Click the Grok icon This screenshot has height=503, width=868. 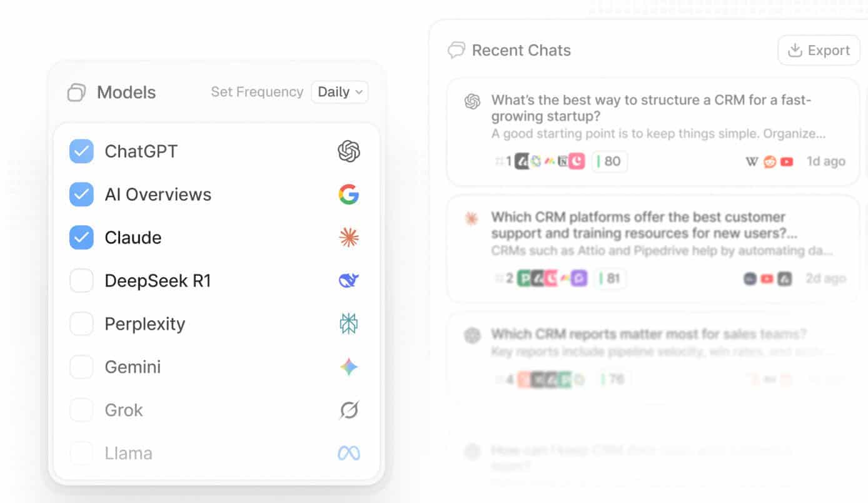[x=349, y=410]
